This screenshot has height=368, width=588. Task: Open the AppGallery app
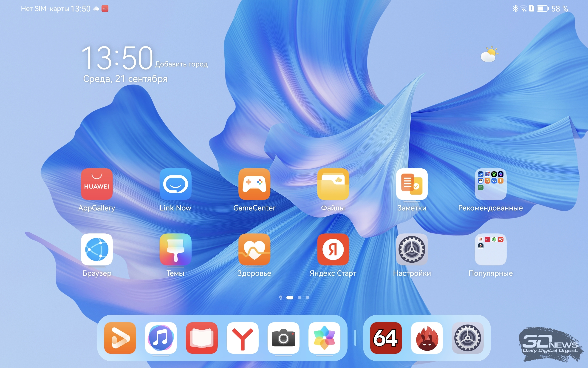(97, 184)
